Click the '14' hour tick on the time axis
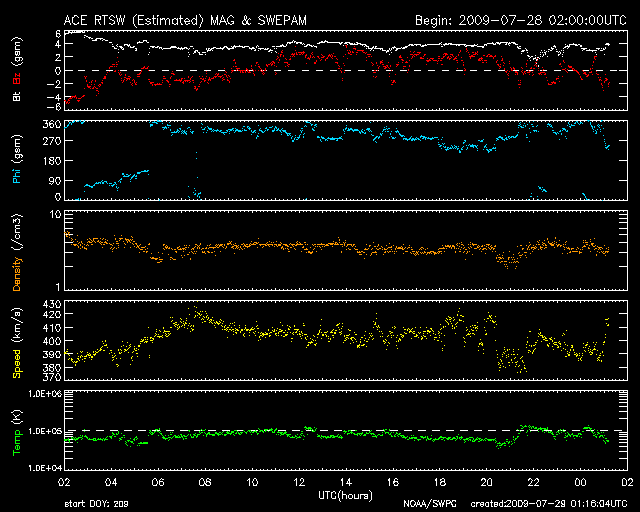640x512 pixels. (346, 482)
